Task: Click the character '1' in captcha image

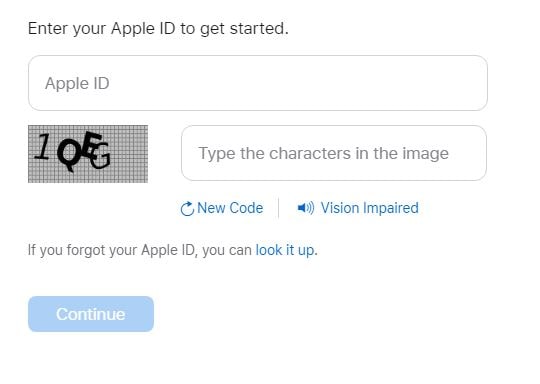Action: [43, 147]
